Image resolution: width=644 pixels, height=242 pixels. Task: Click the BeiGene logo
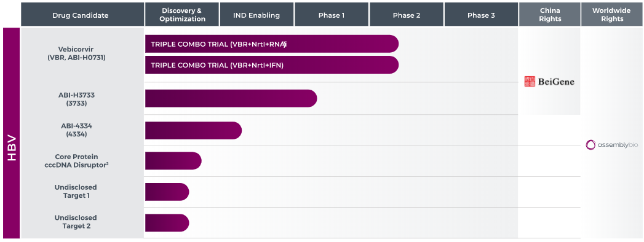(549, 82)
